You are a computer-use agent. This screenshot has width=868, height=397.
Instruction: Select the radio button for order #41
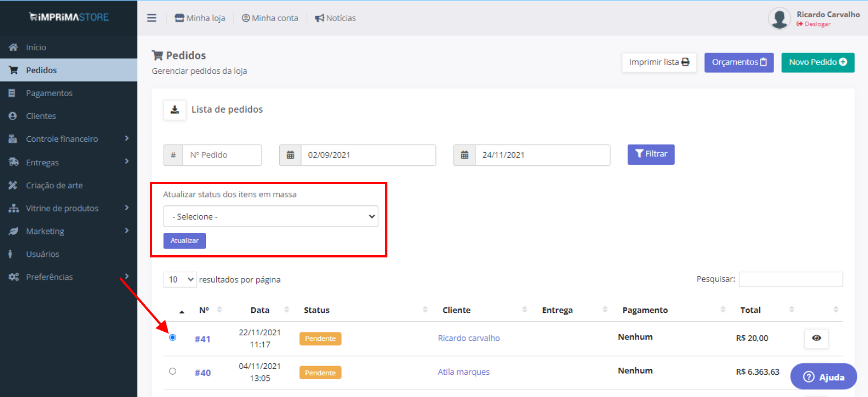pyautogui.click(x=173, y=338)
